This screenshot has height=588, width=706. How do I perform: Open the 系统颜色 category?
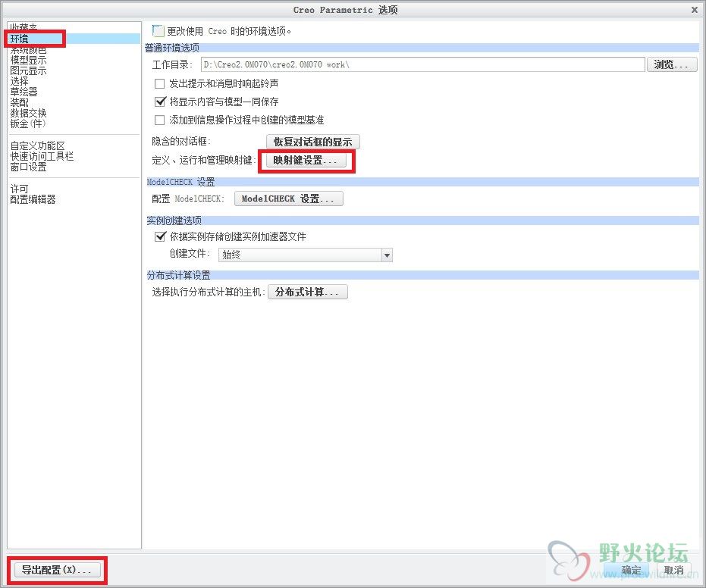coord(28,49)
